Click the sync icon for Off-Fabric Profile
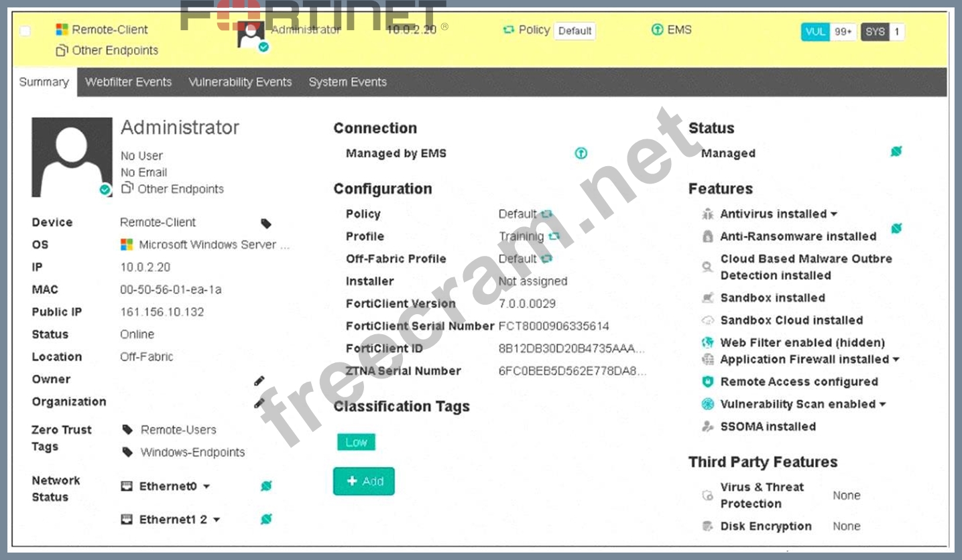 point(547,259)
